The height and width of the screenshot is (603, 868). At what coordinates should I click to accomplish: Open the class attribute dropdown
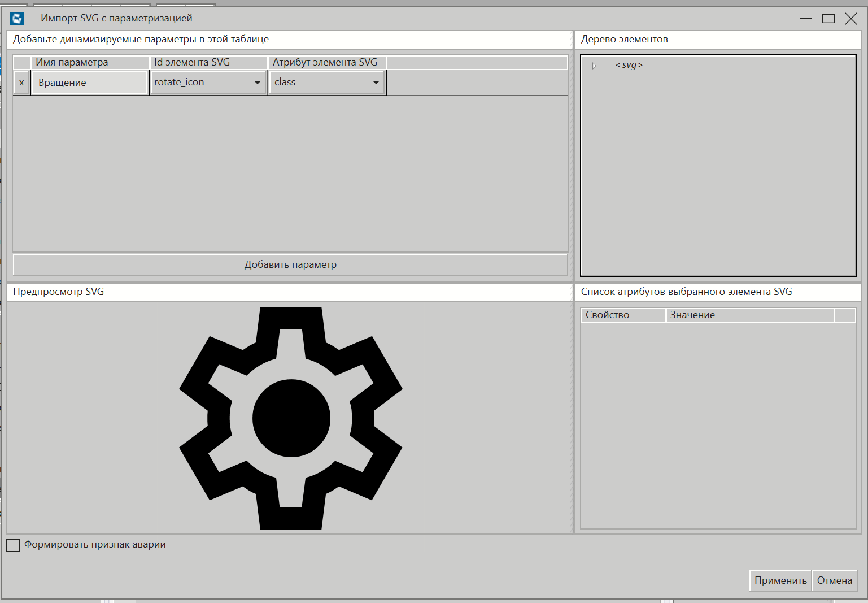pyautogui.click(x=376, y=83)
